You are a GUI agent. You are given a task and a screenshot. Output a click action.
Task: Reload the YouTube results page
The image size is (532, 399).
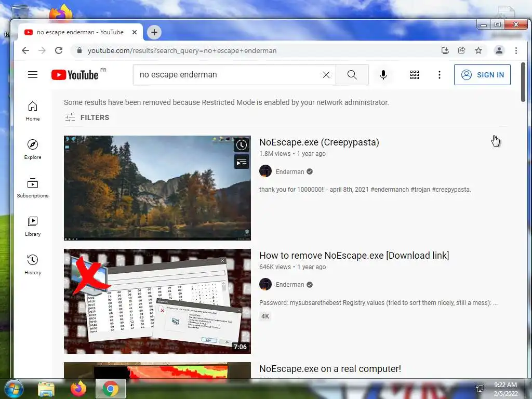click(59, 50)
